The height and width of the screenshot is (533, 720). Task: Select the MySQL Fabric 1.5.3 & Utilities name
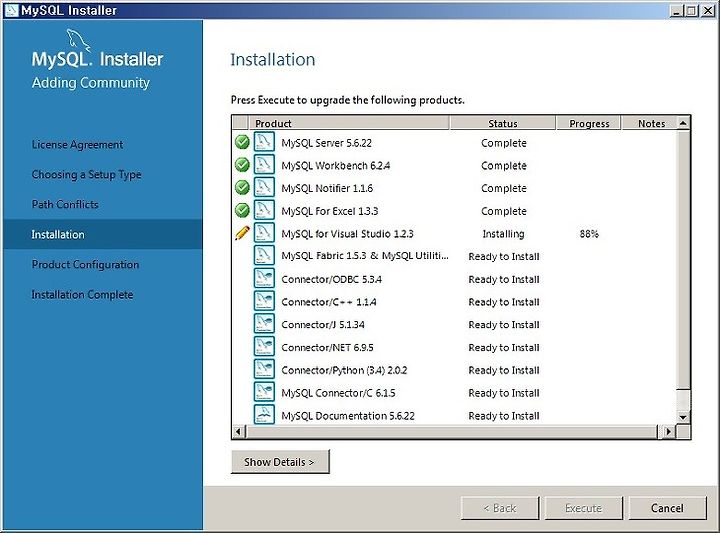(x=365, y=256)
